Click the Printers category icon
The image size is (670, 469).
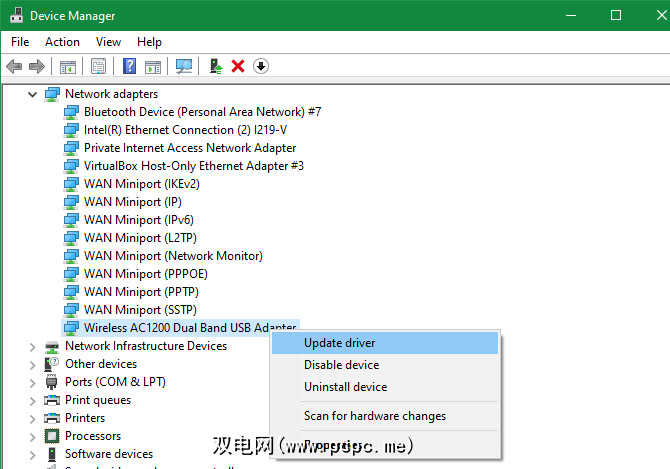click(x=52, y=418)
